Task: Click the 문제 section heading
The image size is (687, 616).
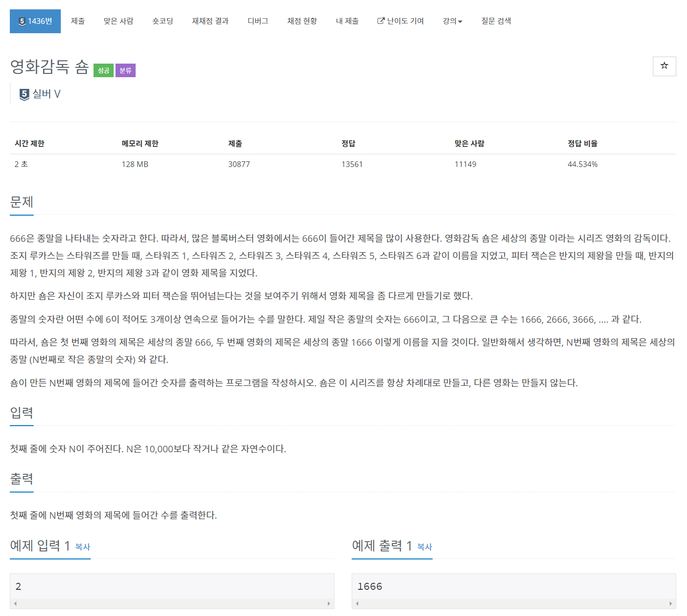Action: point(22,202)
